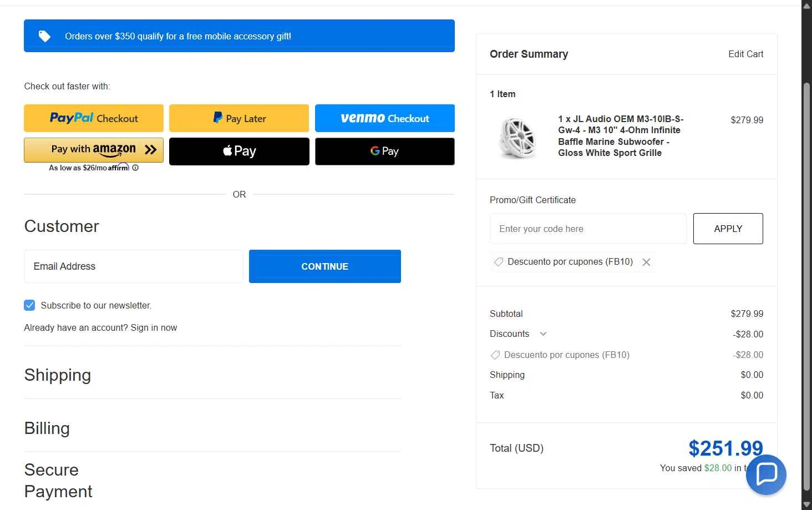Click the $251.99 total amount
The image size is (812, 510).
click(725, 448)
